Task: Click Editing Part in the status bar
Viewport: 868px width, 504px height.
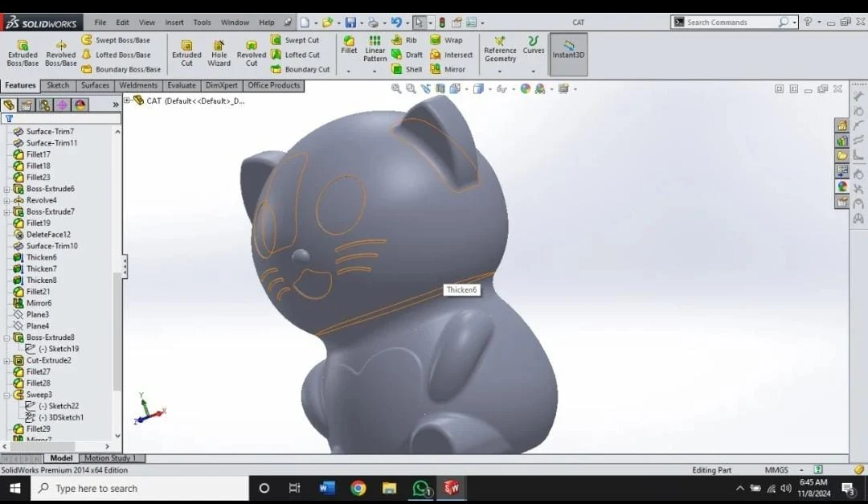Action: (712, 469)
